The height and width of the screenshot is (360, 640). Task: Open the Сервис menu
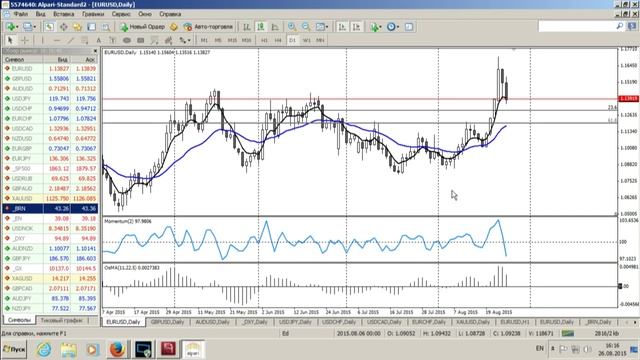[x=121, y=14]
